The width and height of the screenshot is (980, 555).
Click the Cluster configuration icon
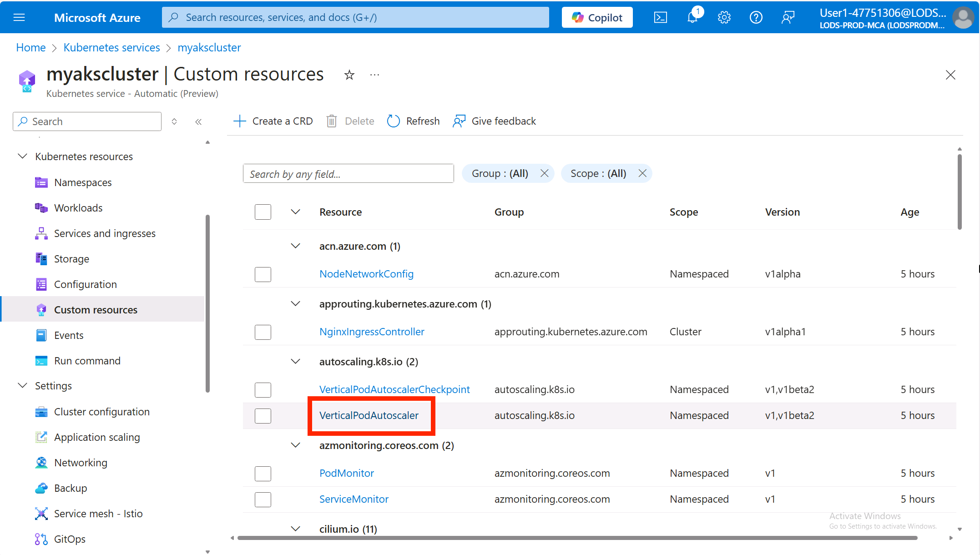(x=41, y=412)
